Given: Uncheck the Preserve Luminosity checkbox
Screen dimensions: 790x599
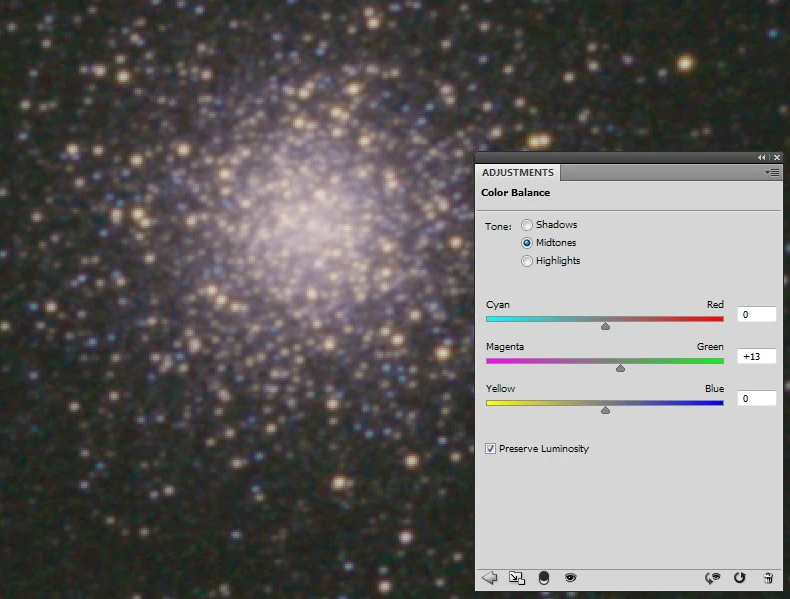Looking at the screenshot, I should point(490,449).
